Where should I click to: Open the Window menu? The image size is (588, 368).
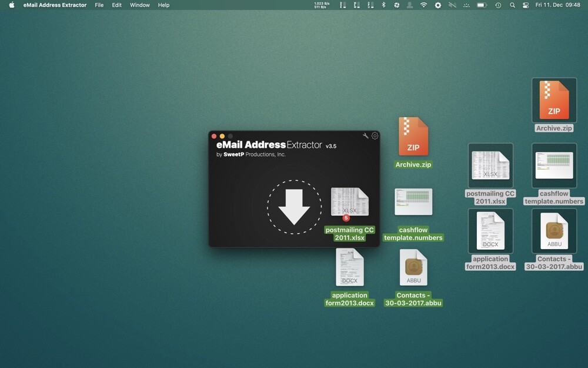tap(139, 5)
